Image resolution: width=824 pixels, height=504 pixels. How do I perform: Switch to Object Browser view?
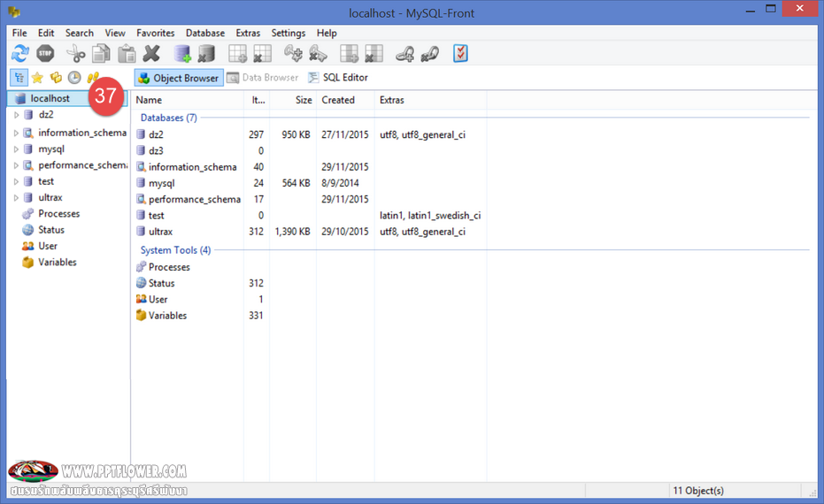pos(179,78)
